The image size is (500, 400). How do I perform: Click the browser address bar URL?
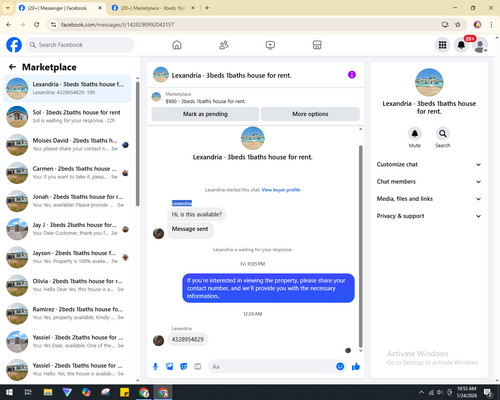[x=117, y=24]
